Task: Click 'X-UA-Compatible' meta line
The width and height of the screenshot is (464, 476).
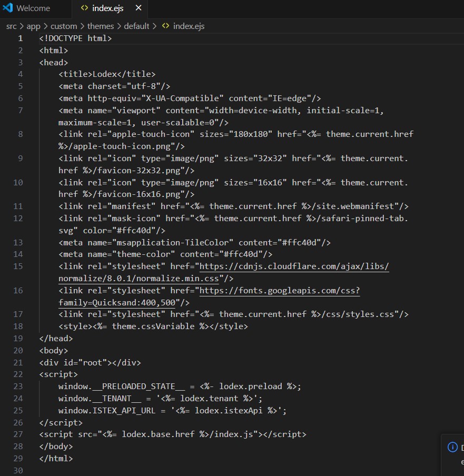Action: point(190,98)
